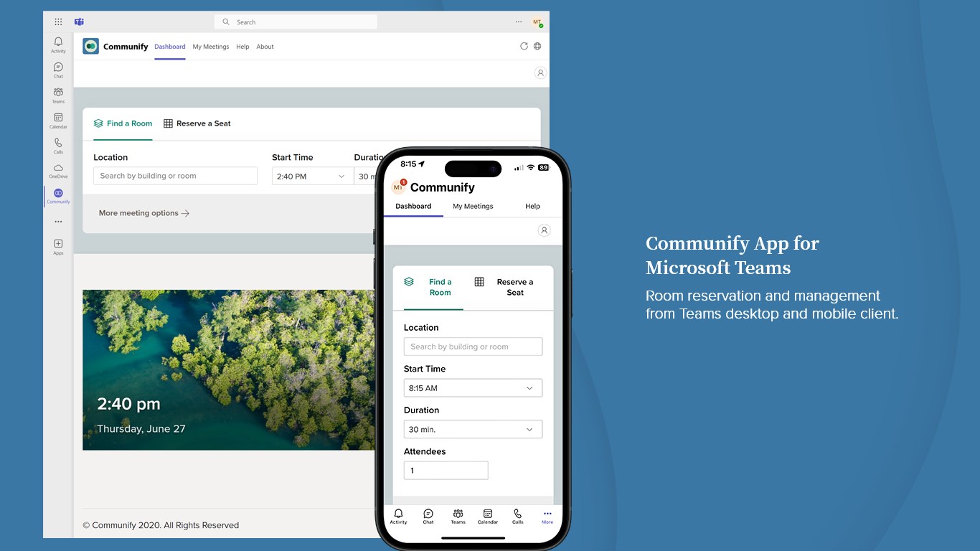Screen dimensions: 980x551
Task: Expand phone Start Time 8:15 AM dropdown
Action: point(473,388)
